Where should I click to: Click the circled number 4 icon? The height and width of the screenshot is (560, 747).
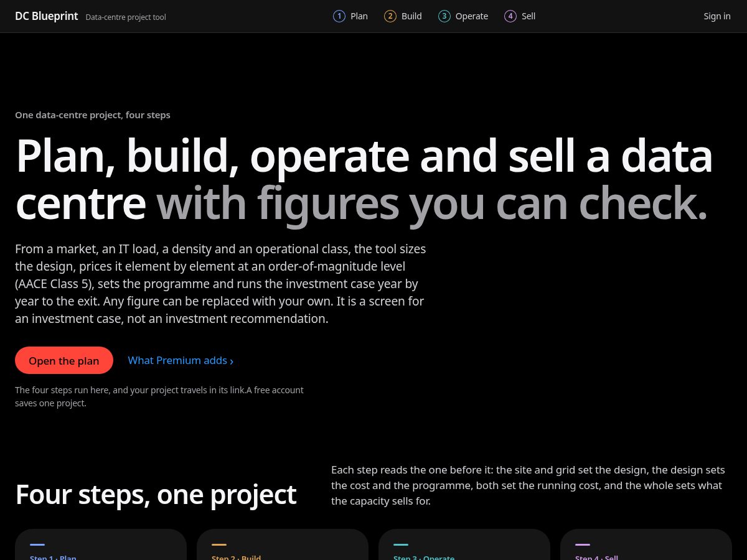[510, 16]
